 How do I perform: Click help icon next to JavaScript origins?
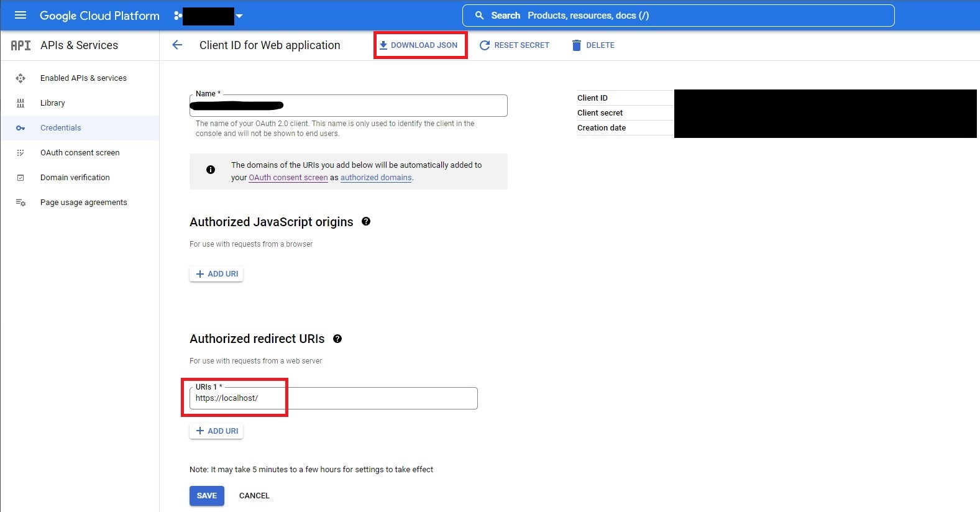[366, 221]
